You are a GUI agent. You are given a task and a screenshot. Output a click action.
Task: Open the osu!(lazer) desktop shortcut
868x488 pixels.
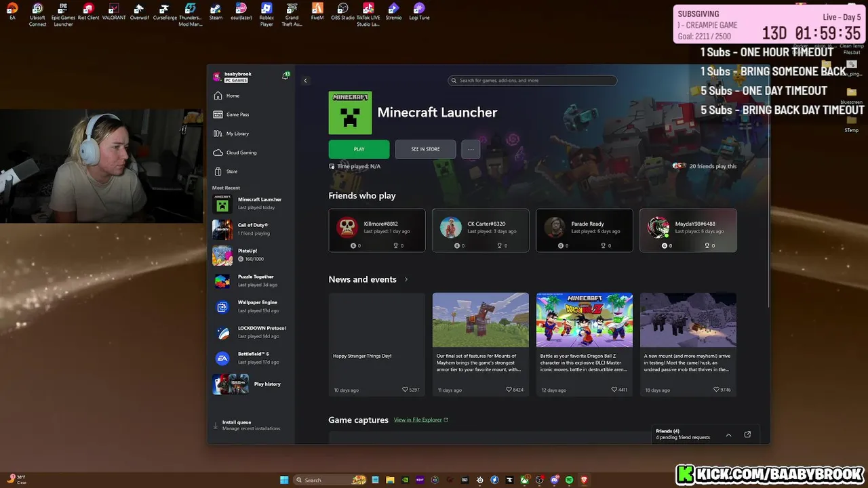pos(241,12)
